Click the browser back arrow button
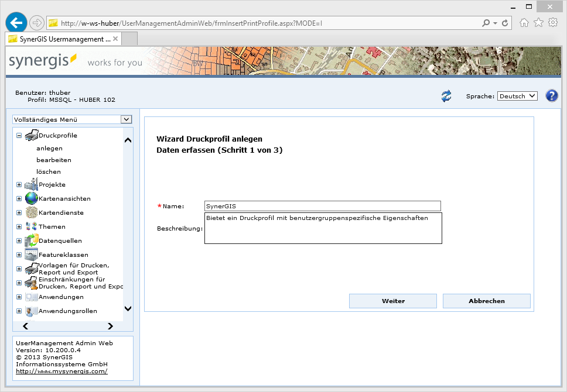This screenshot has width=567, height=392. (16, 23)
